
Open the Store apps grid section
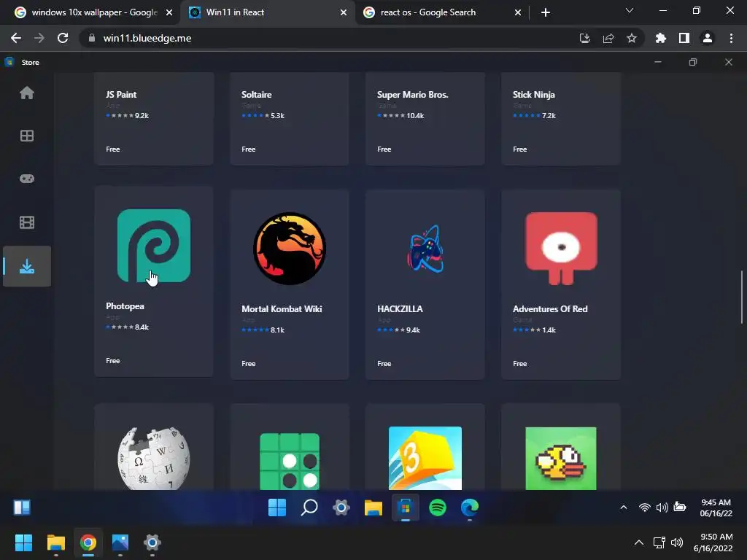coord(27,136)
